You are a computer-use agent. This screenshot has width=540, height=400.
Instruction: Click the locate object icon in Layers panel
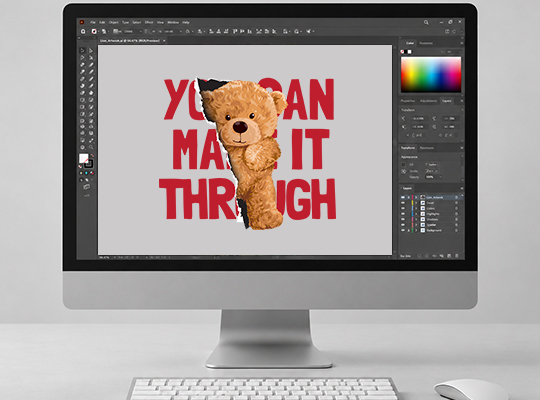tap(427, 256)
